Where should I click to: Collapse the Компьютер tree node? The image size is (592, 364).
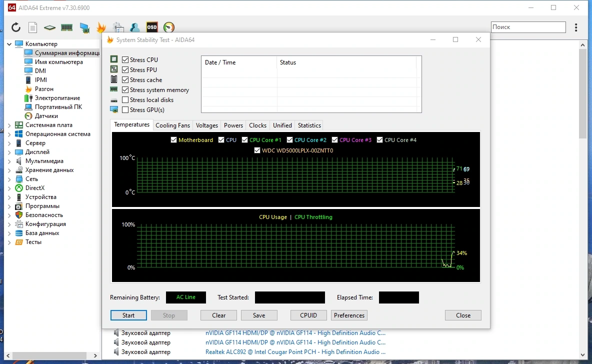[9, 44]
